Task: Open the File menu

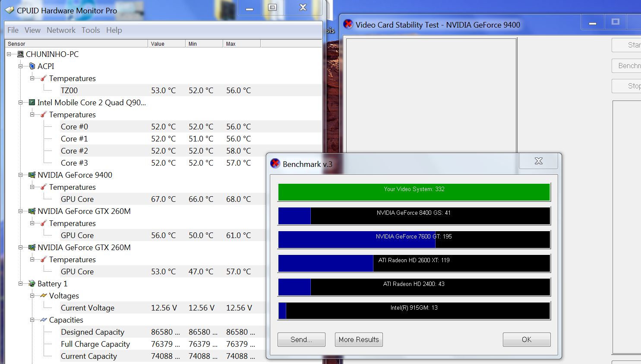Action: 13,30
